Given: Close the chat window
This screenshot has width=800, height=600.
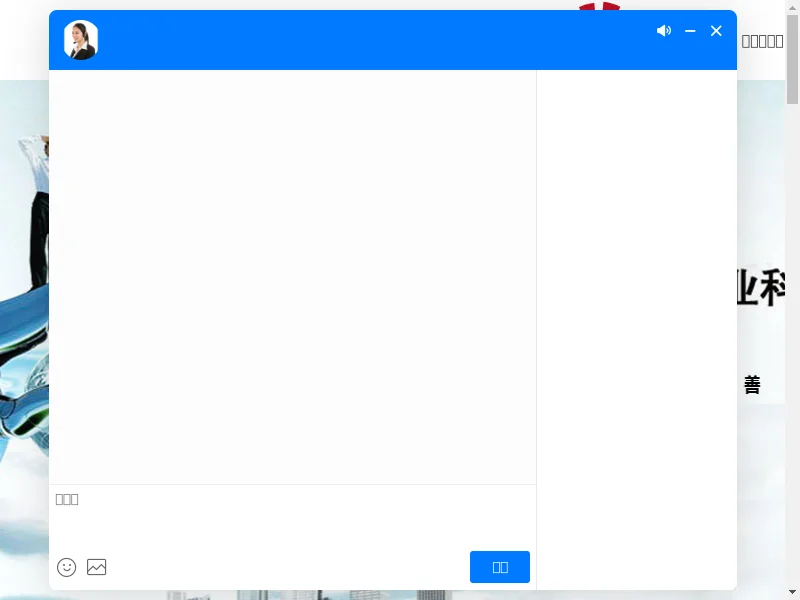Looking at the screenshot, I should [x=716, y=31].
